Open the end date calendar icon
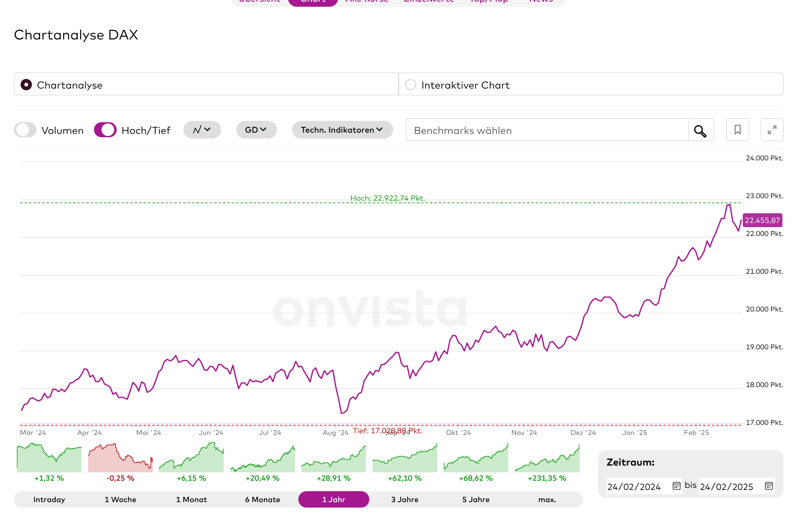Screen dimensions: 812x521 coord(769,486)
